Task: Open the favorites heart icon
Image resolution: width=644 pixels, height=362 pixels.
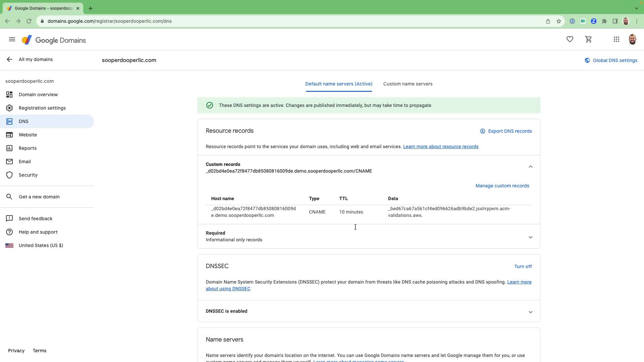Action: (570, 40)
